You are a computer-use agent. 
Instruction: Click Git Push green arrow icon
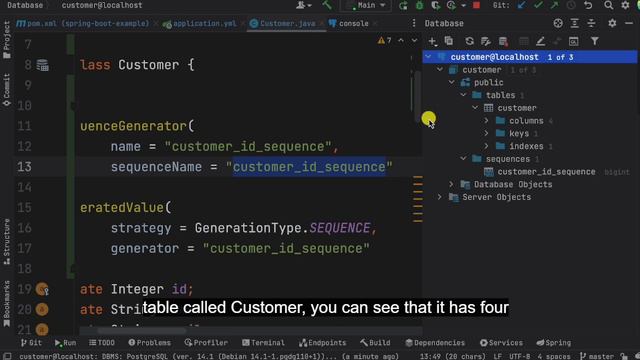click(554, 5)
